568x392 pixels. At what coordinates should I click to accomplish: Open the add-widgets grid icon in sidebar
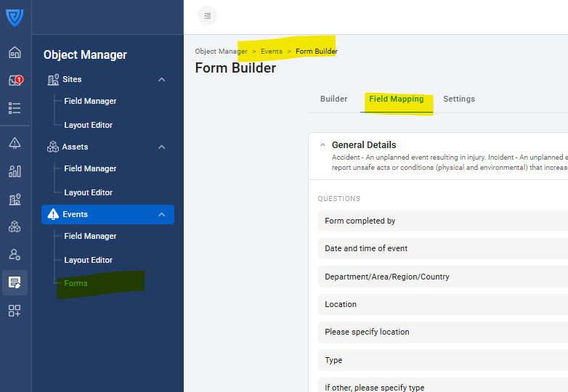[15, 311]
